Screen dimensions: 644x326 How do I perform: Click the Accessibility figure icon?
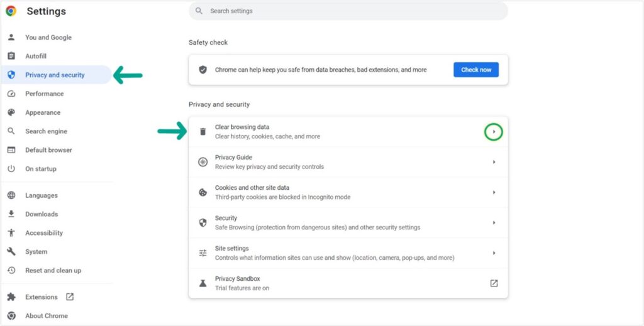11,233
